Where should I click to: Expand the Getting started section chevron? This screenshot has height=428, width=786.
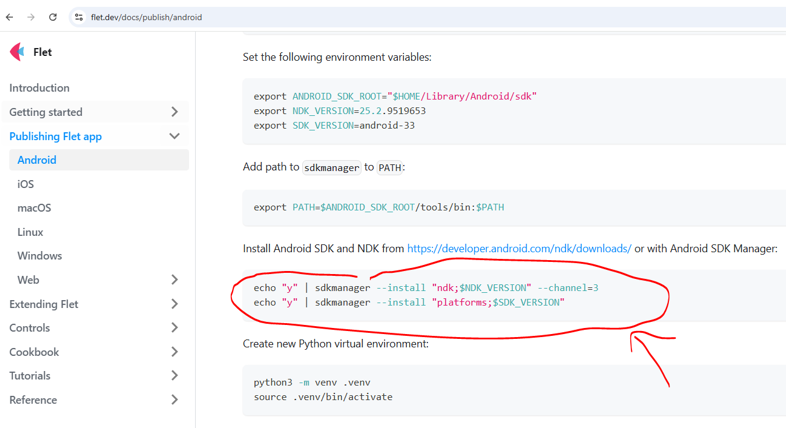[174, 112]
